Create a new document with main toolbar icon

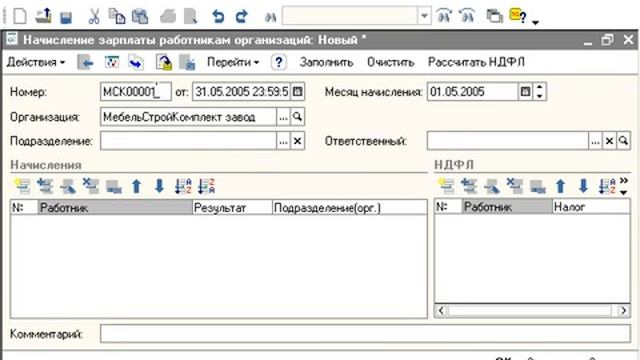(x=20, y=16)
